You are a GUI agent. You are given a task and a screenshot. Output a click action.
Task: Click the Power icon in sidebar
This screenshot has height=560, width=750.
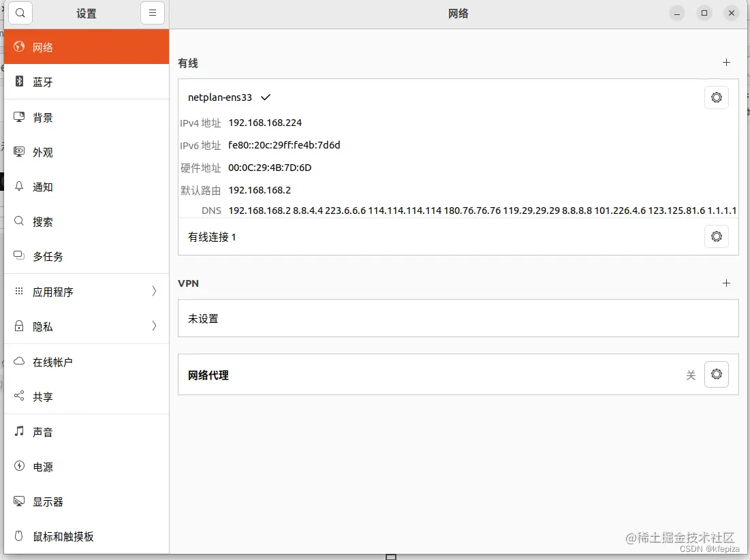tap(19, 466)
